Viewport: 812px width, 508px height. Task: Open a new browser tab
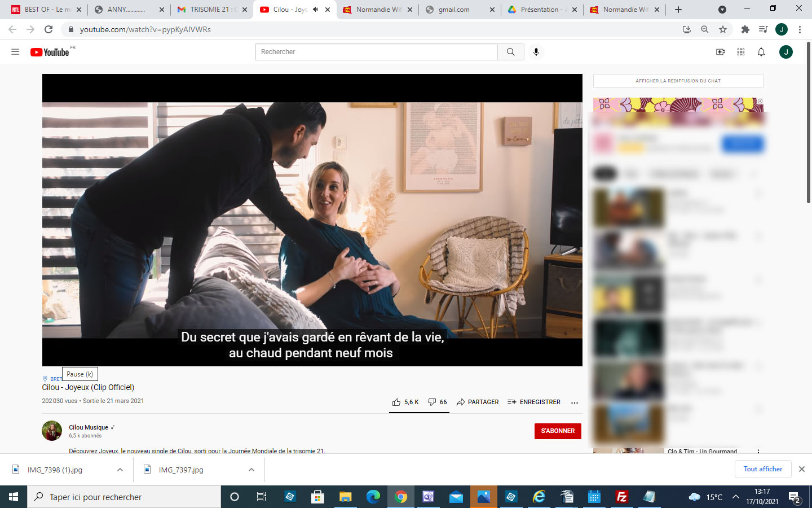[678, 10]
